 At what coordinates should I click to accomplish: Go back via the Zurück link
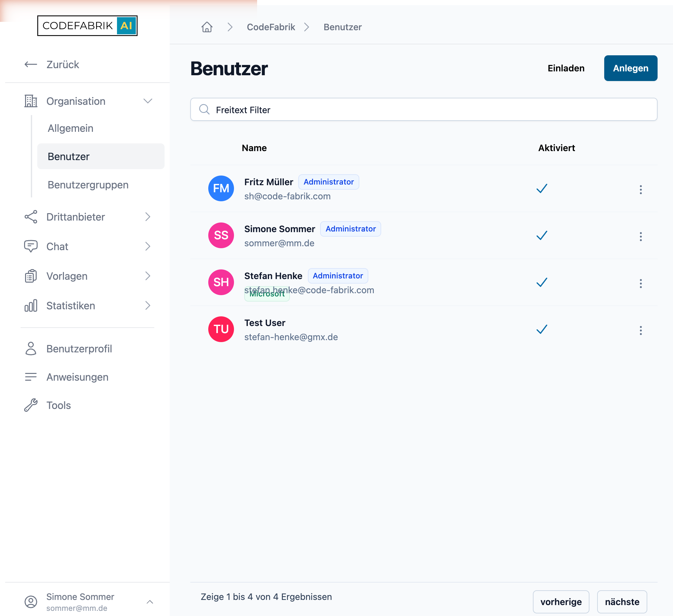click(63, 64)
